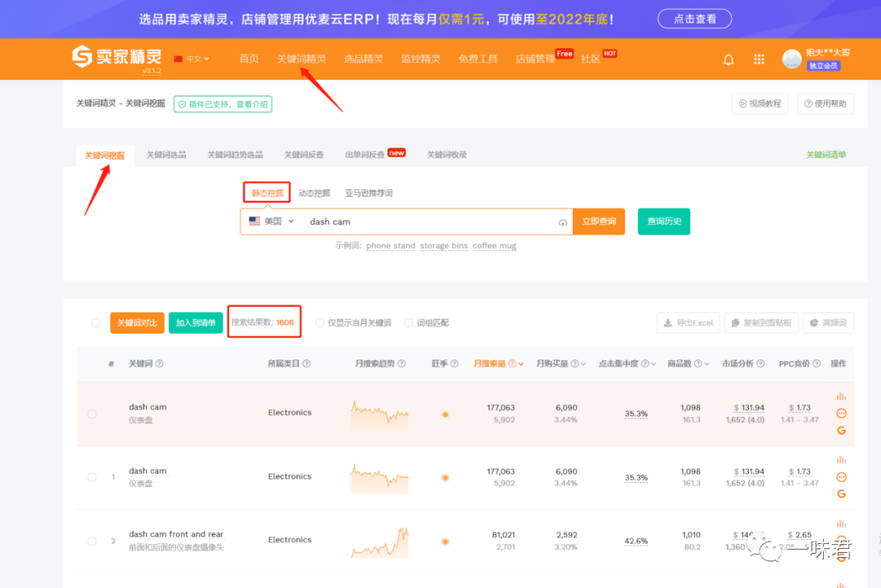The height and width of the screenshot is (588, 881).
Task: Click the user avatar picture
Action: (x=791, y=59)
